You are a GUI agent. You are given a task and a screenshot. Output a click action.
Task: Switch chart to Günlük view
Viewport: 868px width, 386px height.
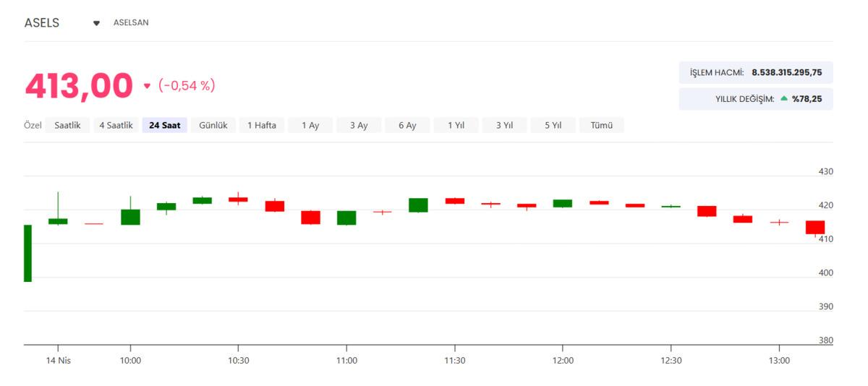point(213,125)
